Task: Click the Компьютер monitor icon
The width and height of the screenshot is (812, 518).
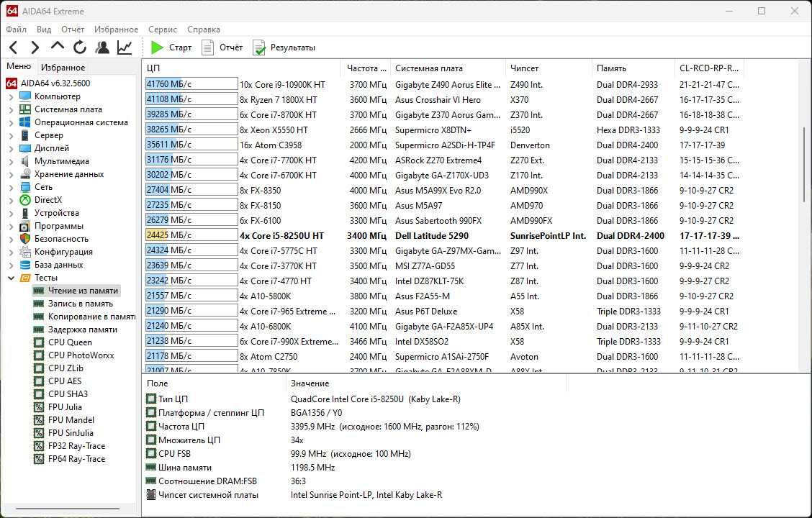Action: 25,96
